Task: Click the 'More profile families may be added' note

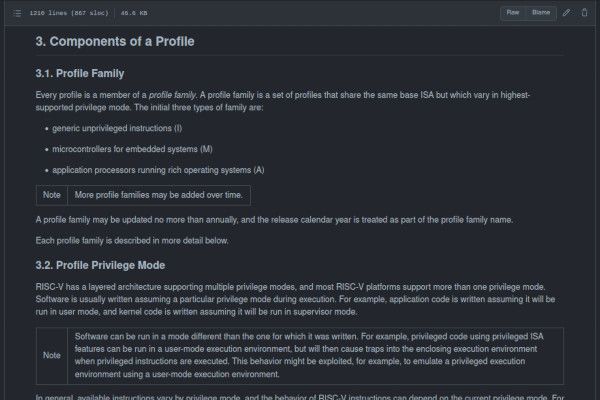Action: 158,195
